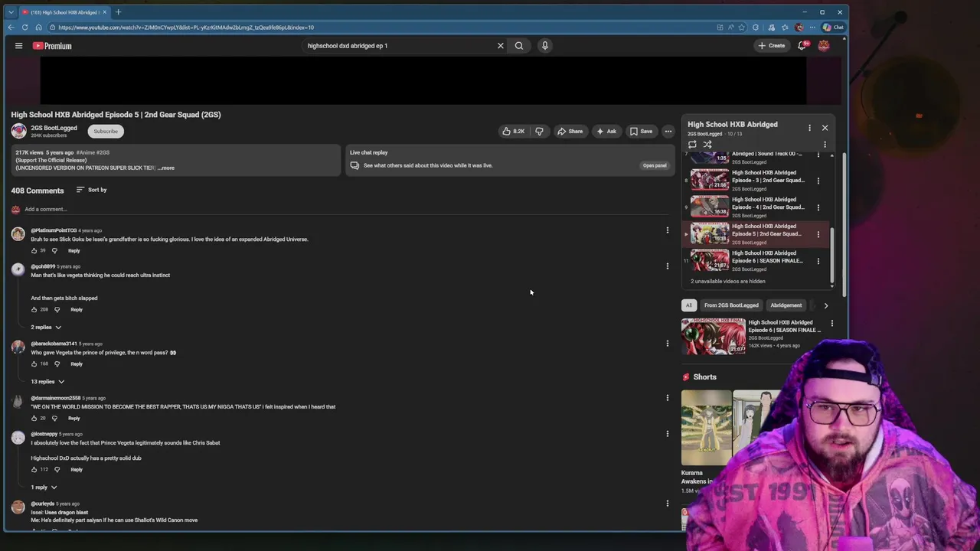Open new browser tab plus
Image resolution: width=980 pixels, height=551 pixels.
click(118, 12)
